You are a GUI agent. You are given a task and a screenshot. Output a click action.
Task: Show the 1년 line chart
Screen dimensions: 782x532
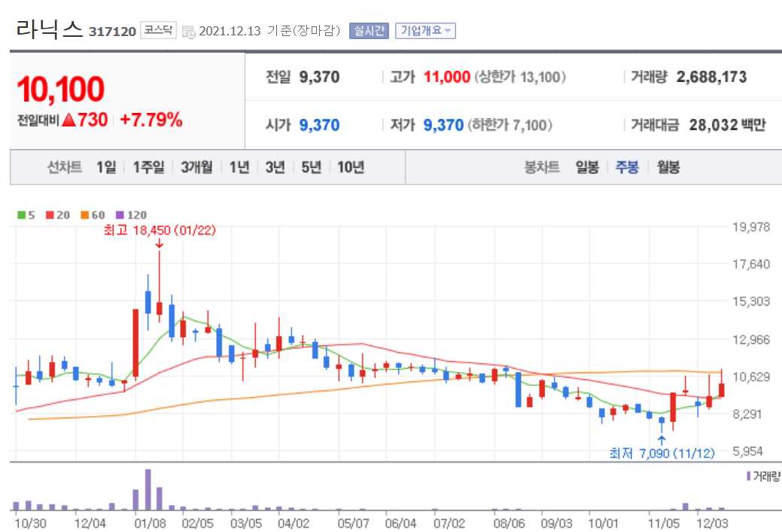coord(239,167)
